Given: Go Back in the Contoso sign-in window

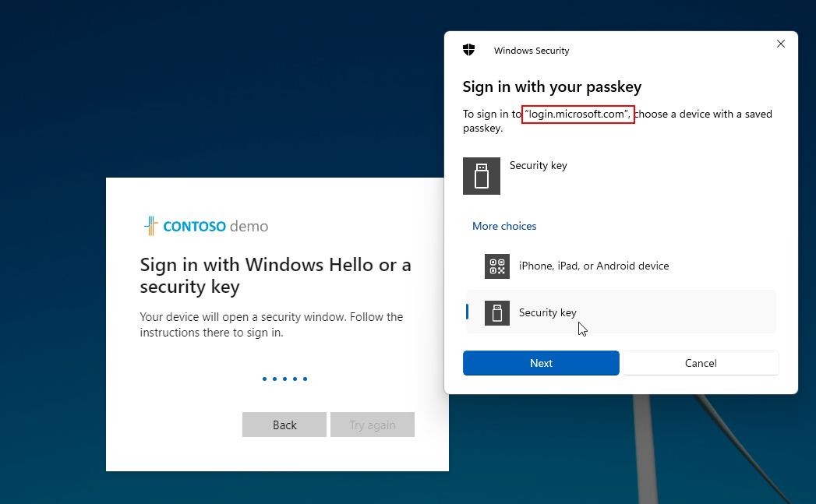Looking at the screenshot, I should pyautogui.click(x=284, y=425).
